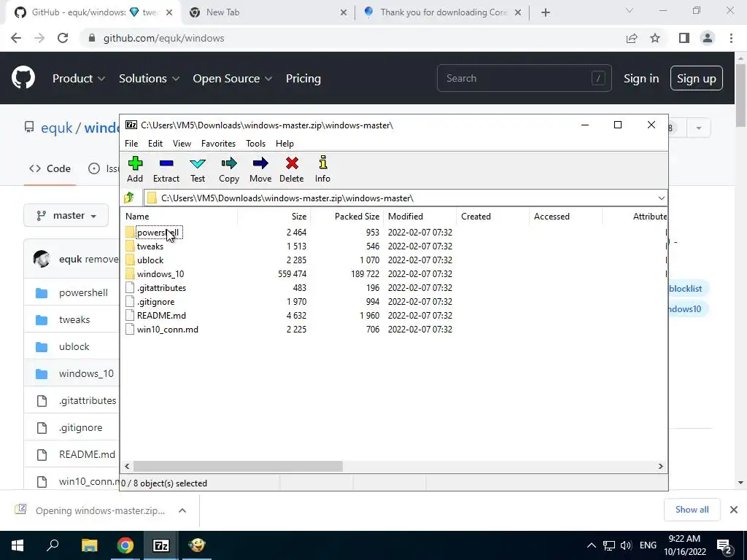Open Chrome from the taskbar
Viewport: 747px width, 560px height.
[x=125, y=545]
